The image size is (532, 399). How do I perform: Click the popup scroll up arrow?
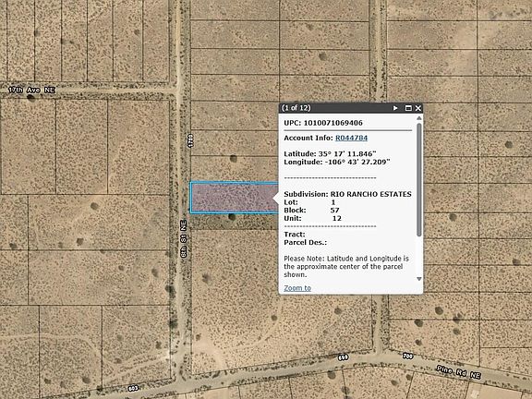click(419, 118)
